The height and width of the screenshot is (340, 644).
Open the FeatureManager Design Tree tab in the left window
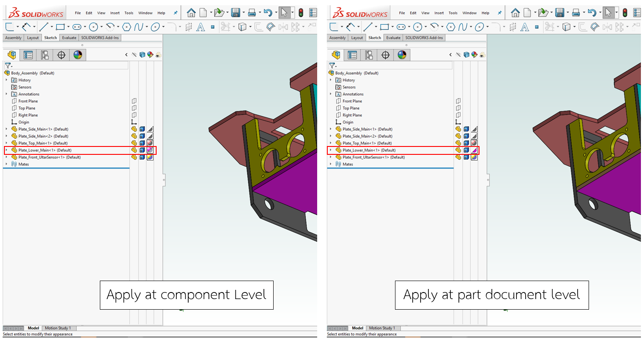point(12,55)
